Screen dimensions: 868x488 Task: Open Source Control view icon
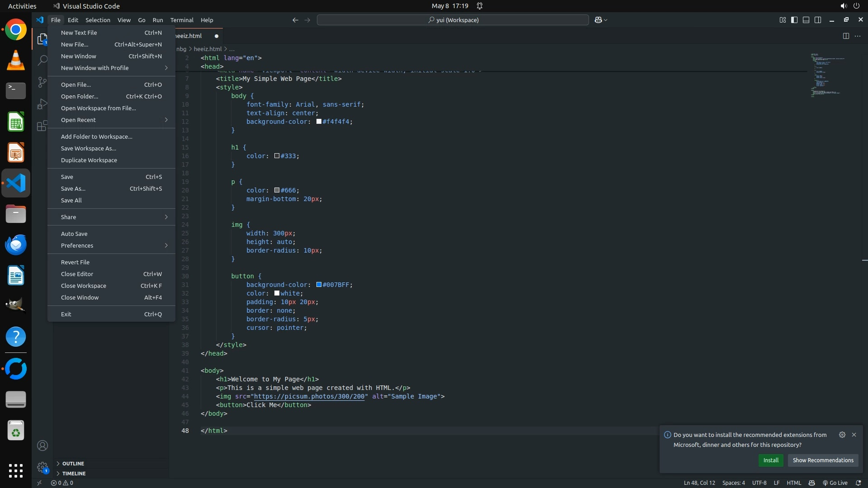(x=42, y=82)
